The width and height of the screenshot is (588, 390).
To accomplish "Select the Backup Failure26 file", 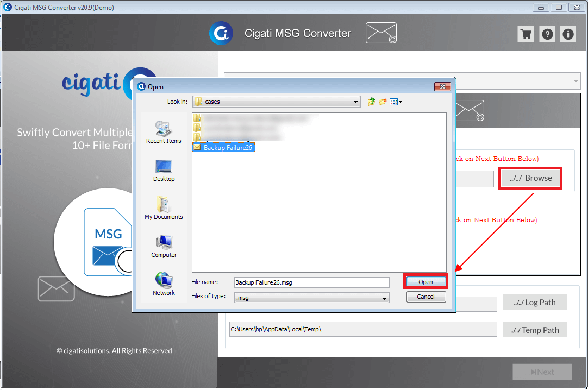I will coord(223,148).
